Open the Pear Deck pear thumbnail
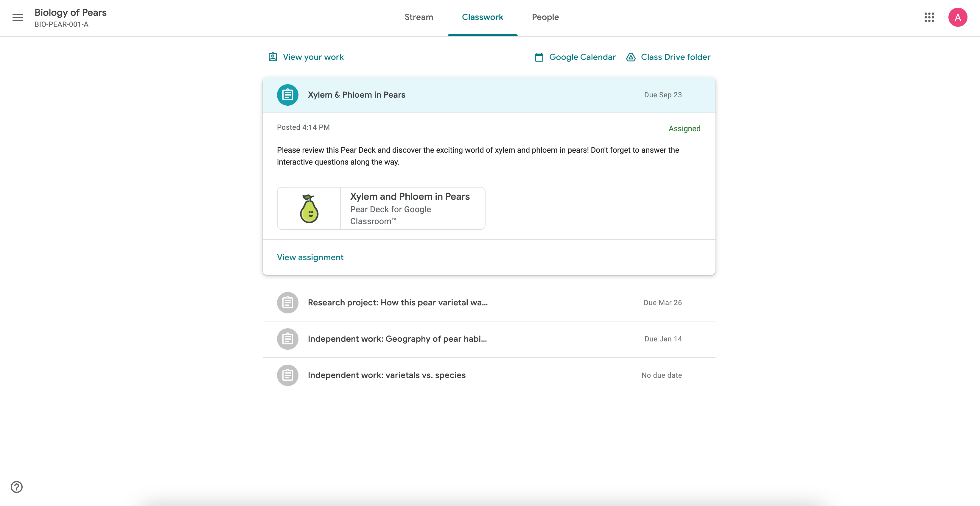 pyautogui.click(x=309, y=208)
